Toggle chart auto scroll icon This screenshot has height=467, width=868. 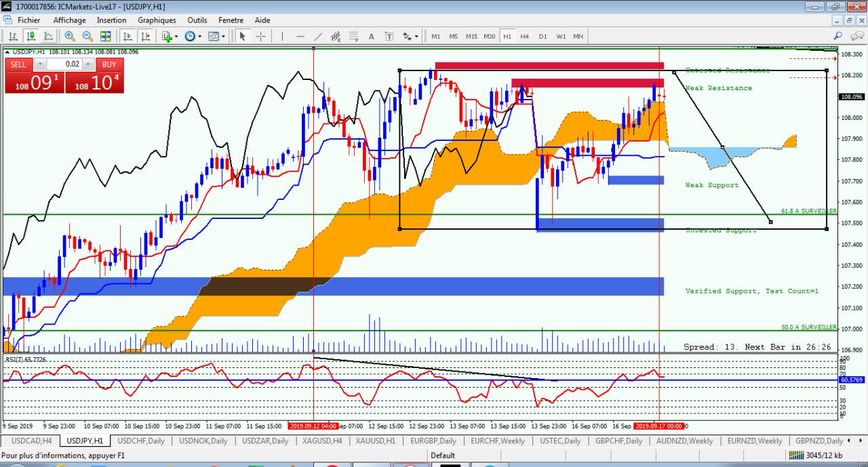[x=127, y=36]
